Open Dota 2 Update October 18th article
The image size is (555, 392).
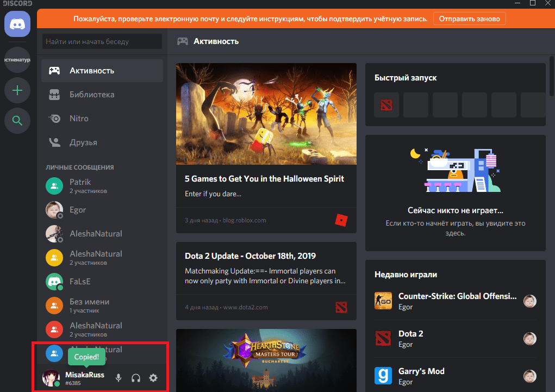pos(250,256)
